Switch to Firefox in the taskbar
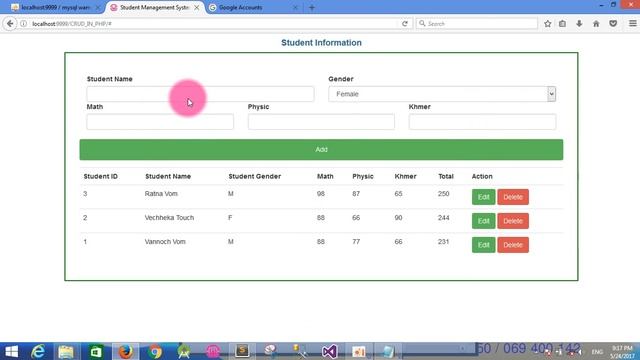The width and height of the screenshot is (640, 360). pos(125,351)
